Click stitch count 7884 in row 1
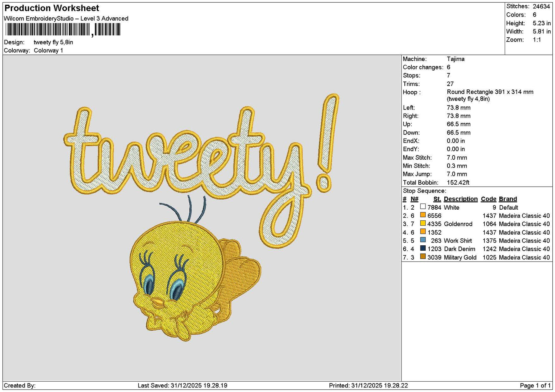555x392 pixels. (x=434, y=207)
